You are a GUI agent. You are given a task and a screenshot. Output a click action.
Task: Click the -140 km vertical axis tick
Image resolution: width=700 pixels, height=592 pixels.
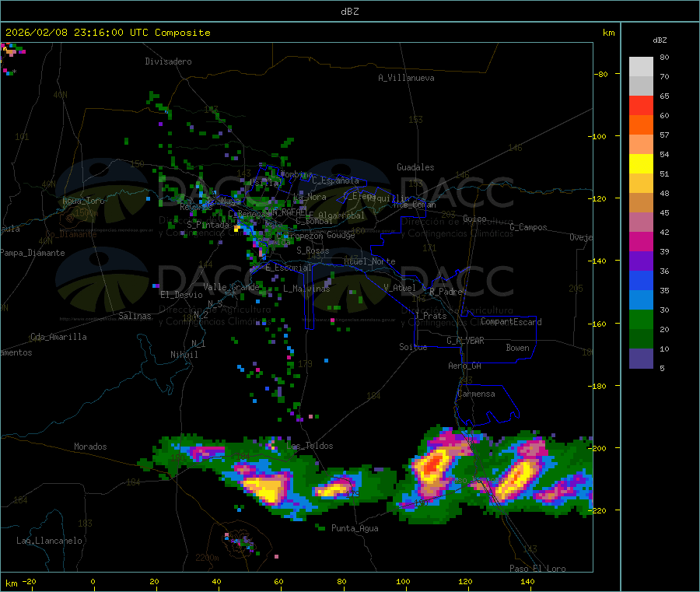[597, 261]
